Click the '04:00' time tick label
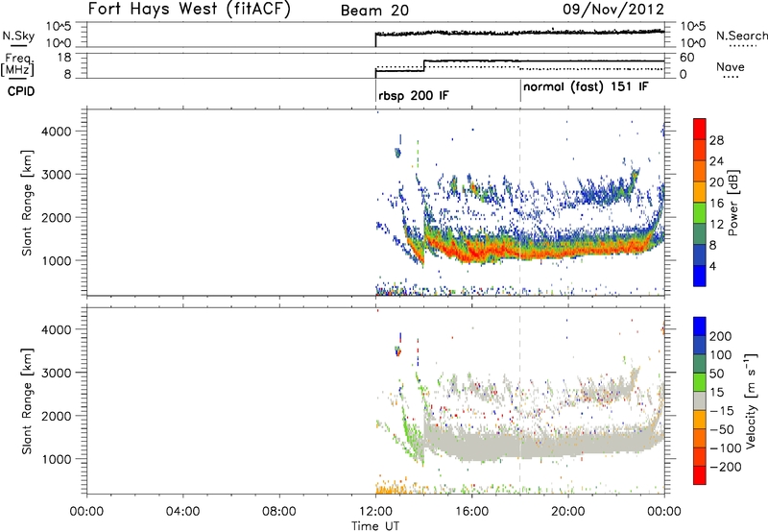The width and height of the screenshot is (768, 532). point(183,512)
